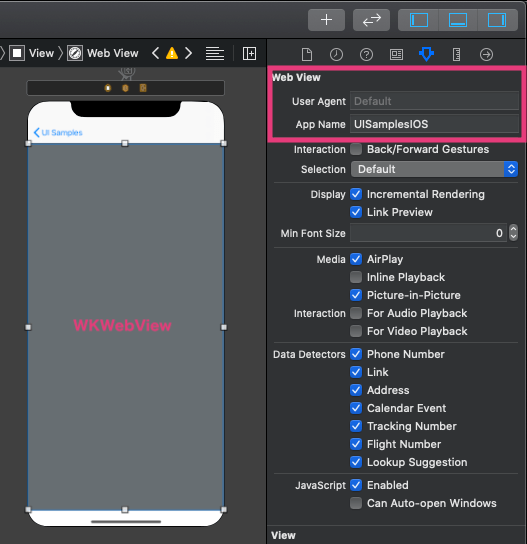Click the UI Samples back link
Image resolution: width=527 pixels, height=544 pixels.
tap(58, 133)
